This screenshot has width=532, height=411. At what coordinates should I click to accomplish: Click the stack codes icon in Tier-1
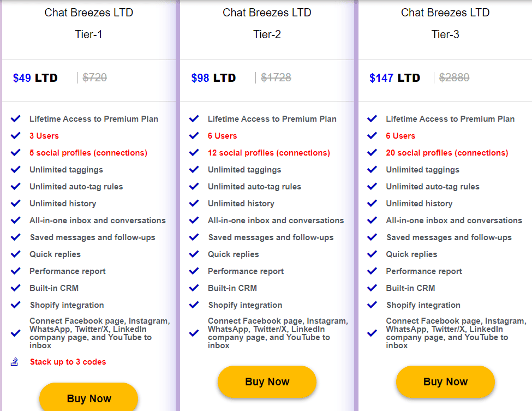[15, 361]
